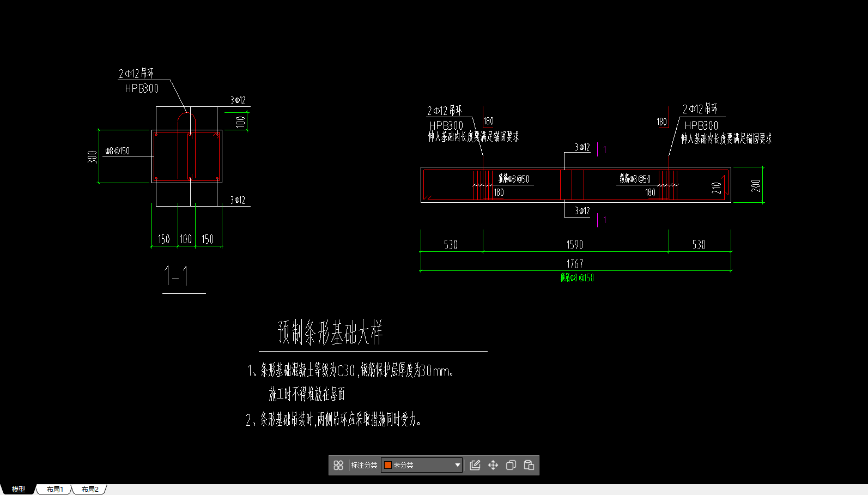
Task: Click the 1590 middle span dimension
Action: click(575, 245)
